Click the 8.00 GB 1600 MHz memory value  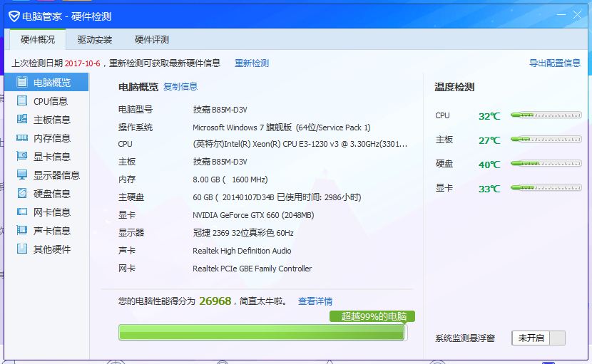click(230, 180)
